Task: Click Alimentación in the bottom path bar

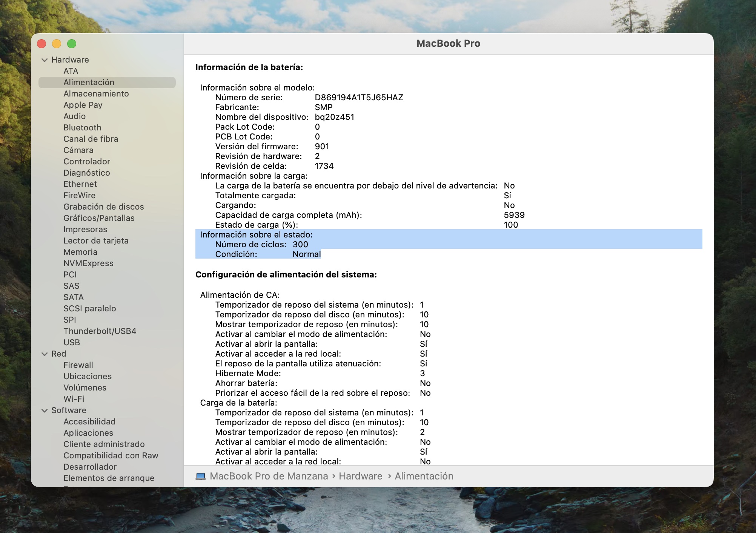Action: click(x=424, y=476)
